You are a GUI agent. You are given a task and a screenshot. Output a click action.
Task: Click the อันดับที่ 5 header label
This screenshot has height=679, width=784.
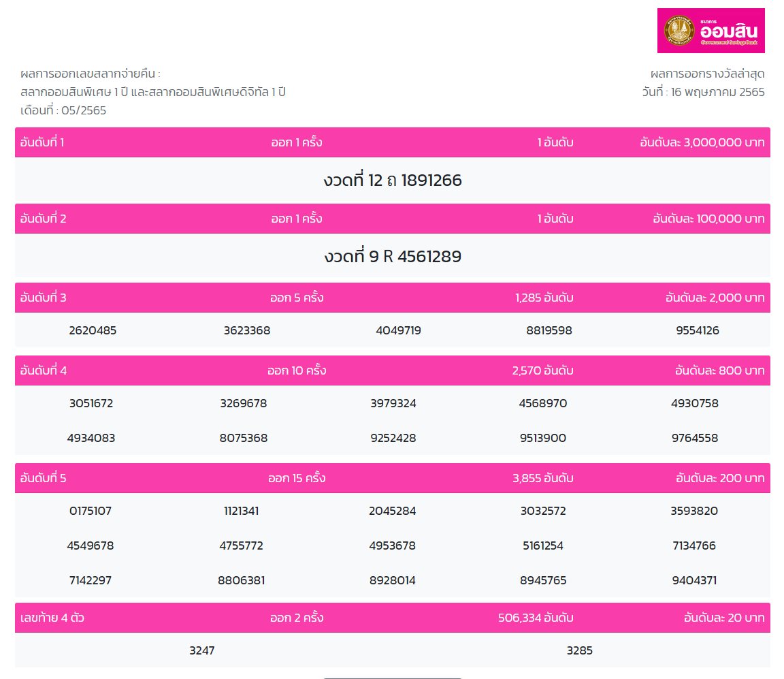[43, 478]
